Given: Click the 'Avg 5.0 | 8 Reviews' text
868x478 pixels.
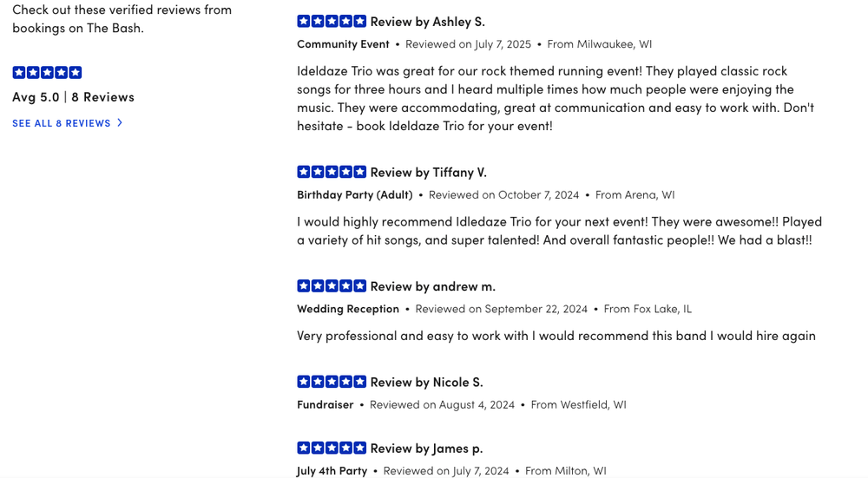Looking at the screenshot, I should coord(73,96).
